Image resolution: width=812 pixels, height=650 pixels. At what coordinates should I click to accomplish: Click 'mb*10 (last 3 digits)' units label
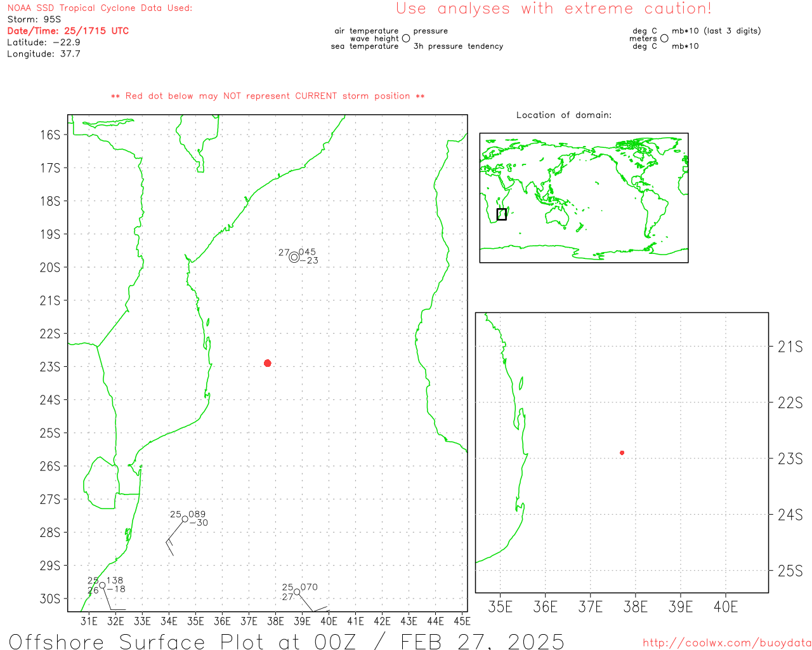pyautogui.click(x=716, y=30)
